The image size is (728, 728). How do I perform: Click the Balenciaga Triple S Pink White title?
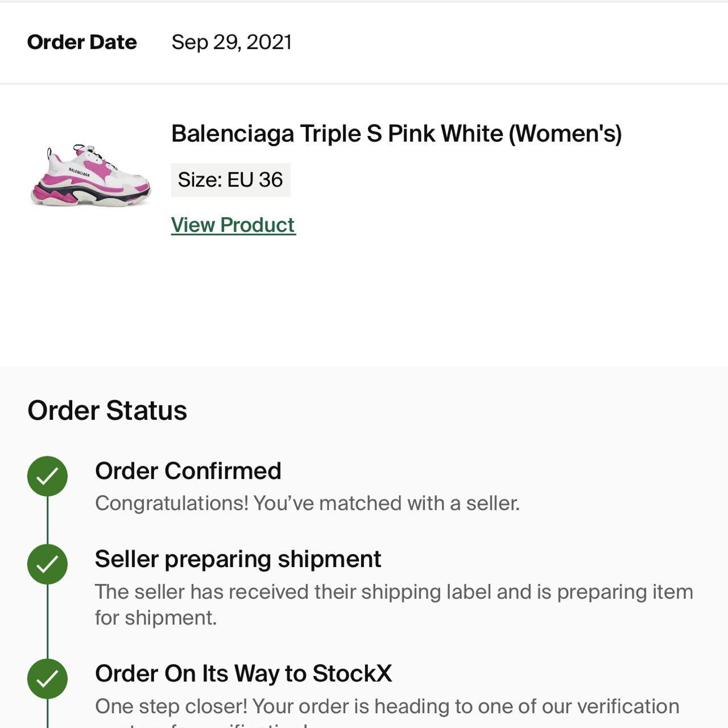click(396, 134)
